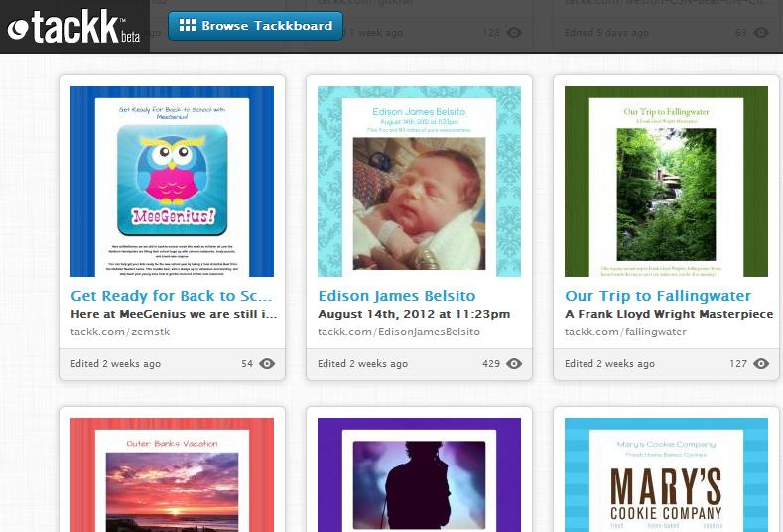Click dimmed 'Edited 5 days ago' text

click(606, 33)
